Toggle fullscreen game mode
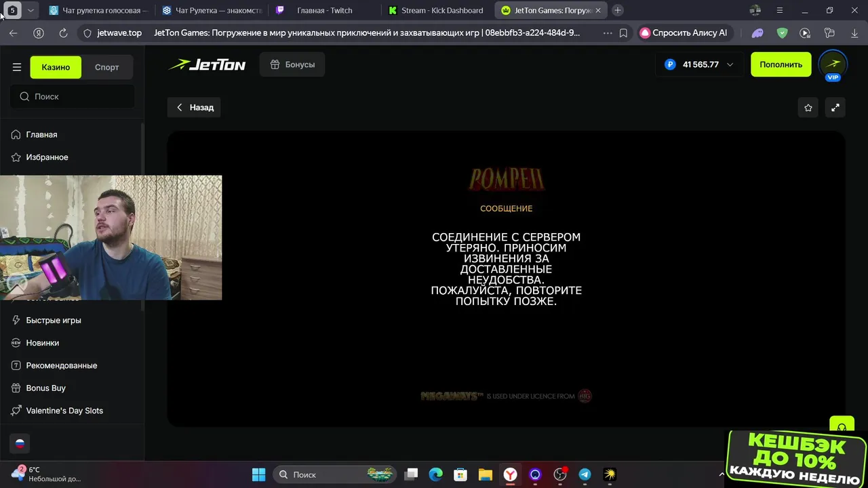Viewport: 868px width, 488px height. (x=835, y=107)
